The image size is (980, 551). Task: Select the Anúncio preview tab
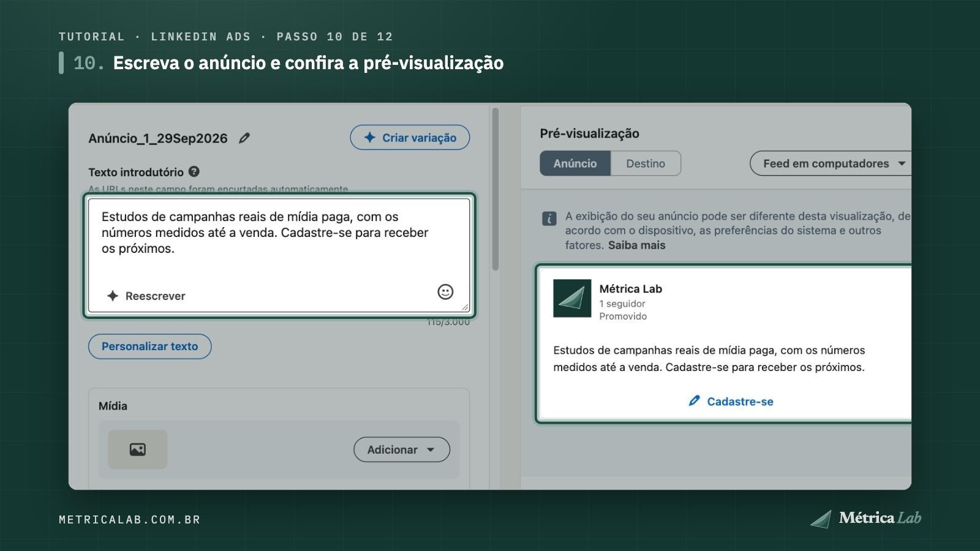[575, 163]
